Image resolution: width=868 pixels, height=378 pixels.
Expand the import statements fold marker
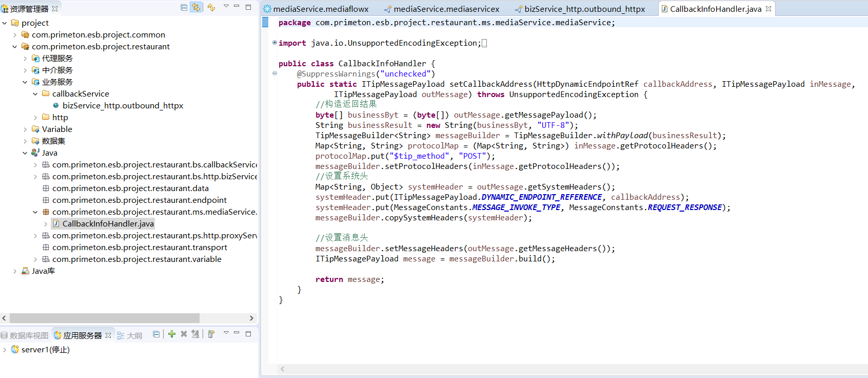pos(274,43)
